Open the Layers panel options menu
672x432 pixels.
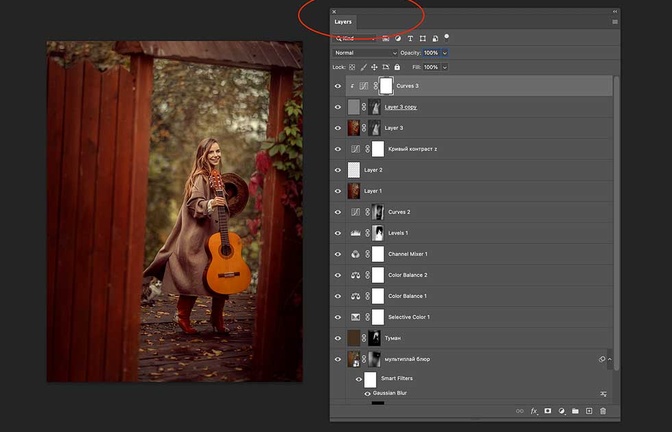pyautogui.click(x=615, y=22)
